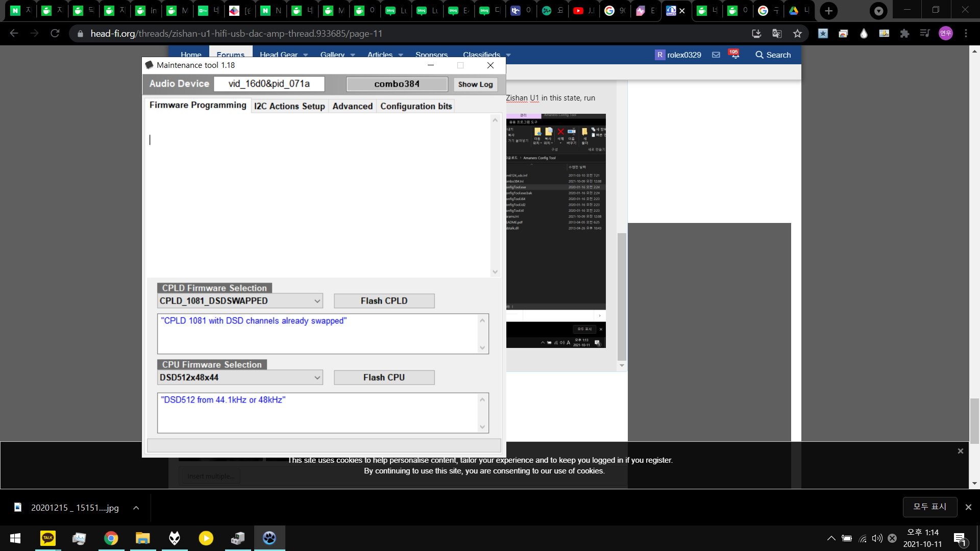The width and height of the screenshot is (980, 551).
Task: Dismiss the cookie notice with X
Action: (x=960, y=451)
